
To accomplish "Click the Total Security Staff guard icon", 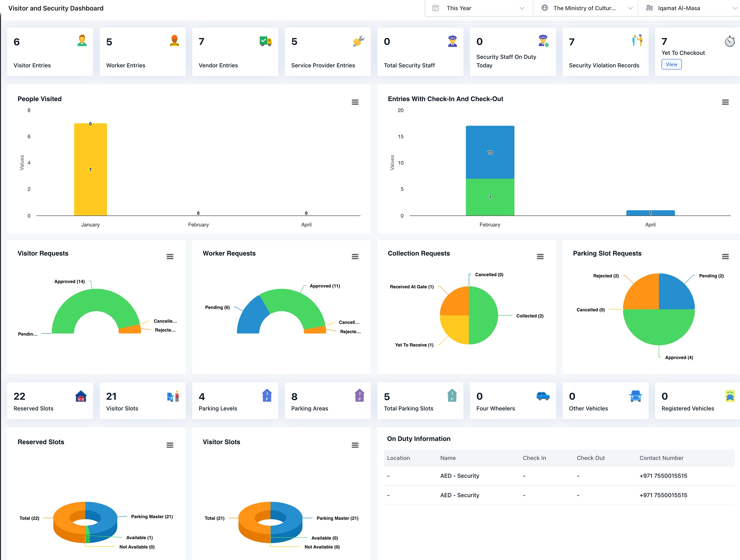I will point(452,41).
